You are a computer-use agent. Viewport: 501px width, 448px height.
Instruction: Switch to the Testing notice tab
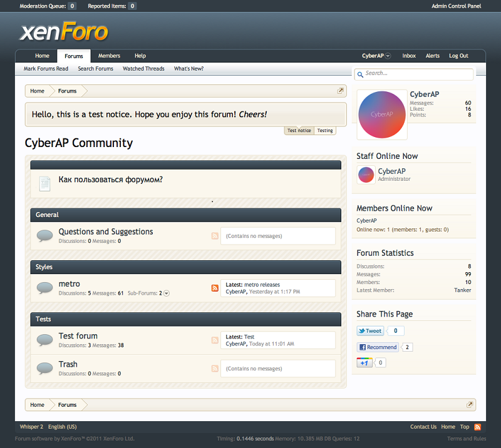[325, 131]
